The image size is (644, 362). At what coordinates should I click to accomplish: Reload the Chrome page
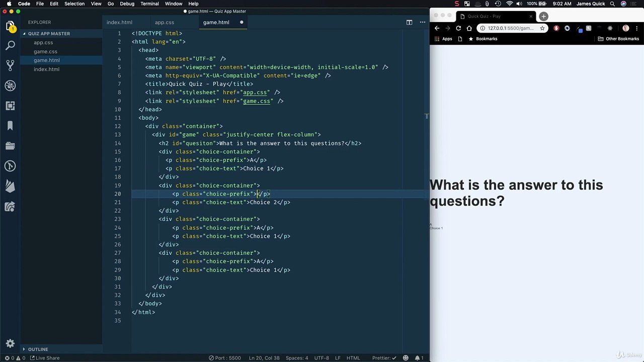click(458, 28)
